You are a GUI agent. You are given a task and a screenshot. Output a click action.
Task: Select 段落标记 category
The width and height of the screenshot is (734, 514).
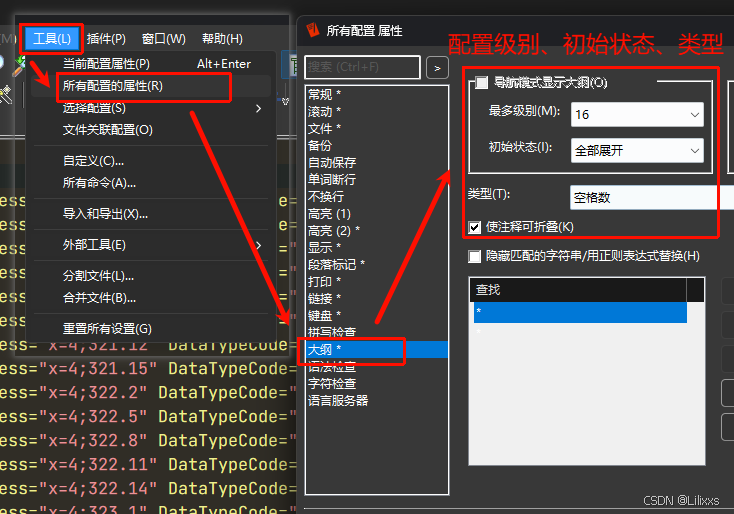(376, 264)
